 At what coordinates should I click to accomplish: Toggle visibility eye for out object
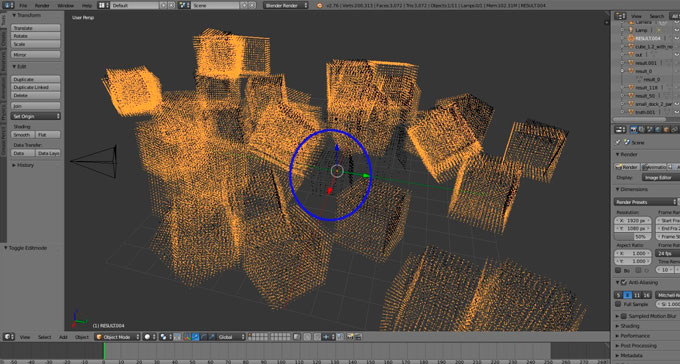[677, 55]
